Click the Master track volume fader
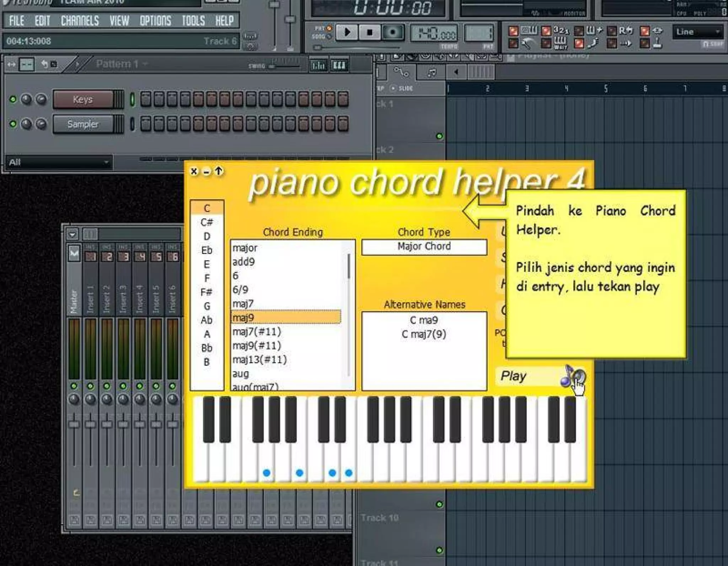The height and width of the screenshot is (566, 728). [74, 424]
